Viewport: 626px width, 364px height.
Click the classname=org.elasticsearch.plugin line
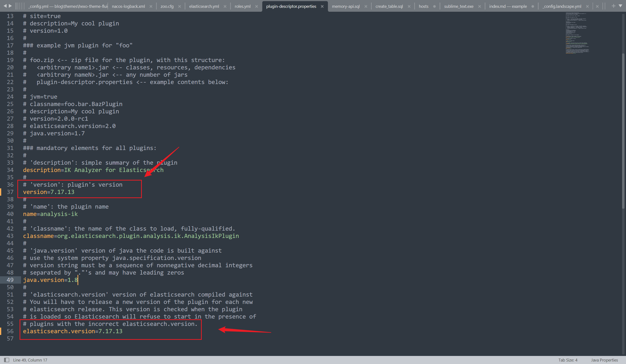click(x=131, y=236)
